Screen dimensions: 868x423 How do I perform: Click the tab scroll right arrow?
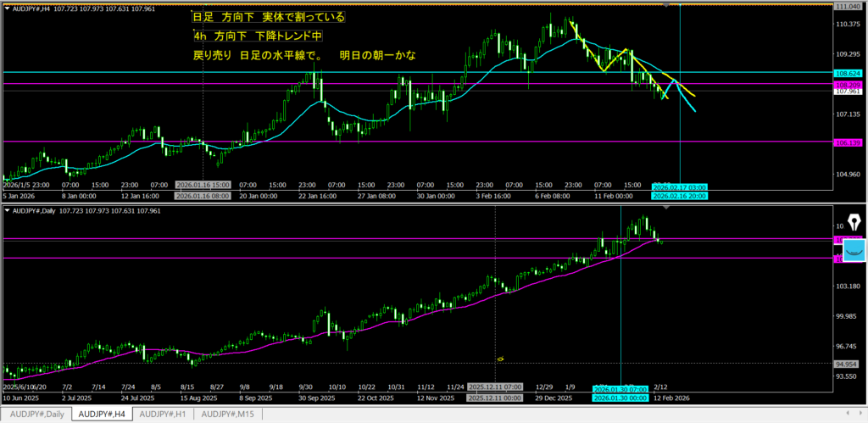tap(860, 415)
